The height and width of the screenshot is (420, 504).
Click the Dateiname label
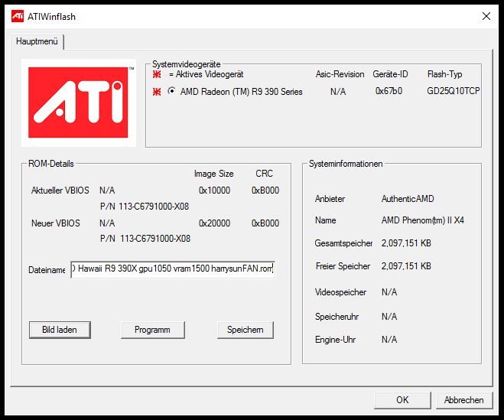pos(47,270)
